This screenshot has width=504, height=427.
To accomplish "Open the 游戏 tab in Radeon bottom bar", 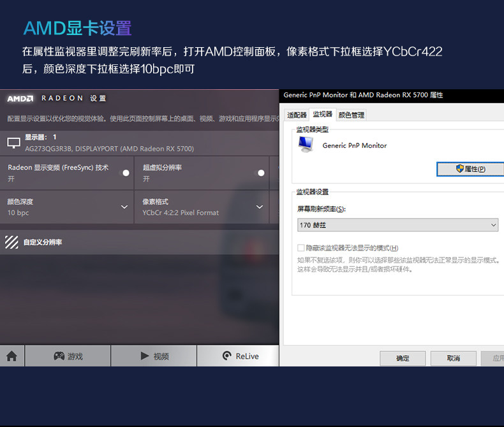I will tap(68, 356).
